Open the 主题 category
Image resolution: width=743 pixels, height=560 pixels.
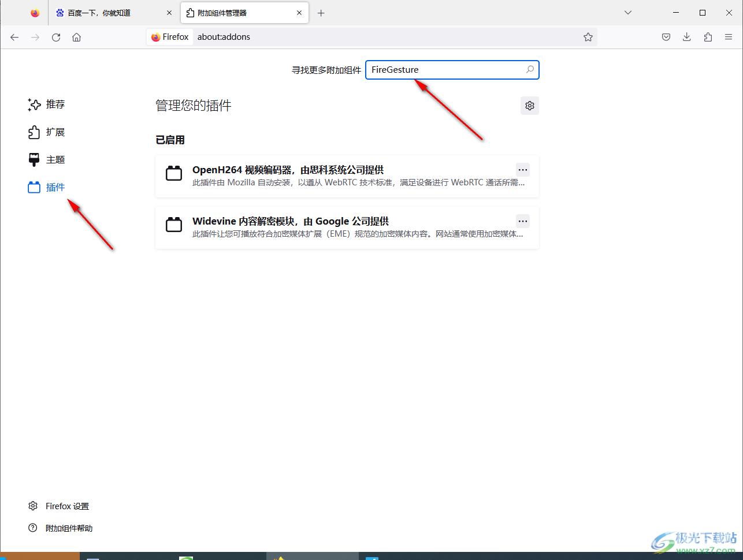point(46,160)
